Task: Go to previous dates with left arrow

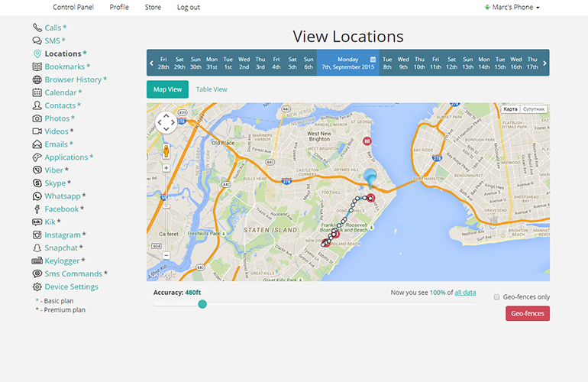Action: [x=151, y=63]
